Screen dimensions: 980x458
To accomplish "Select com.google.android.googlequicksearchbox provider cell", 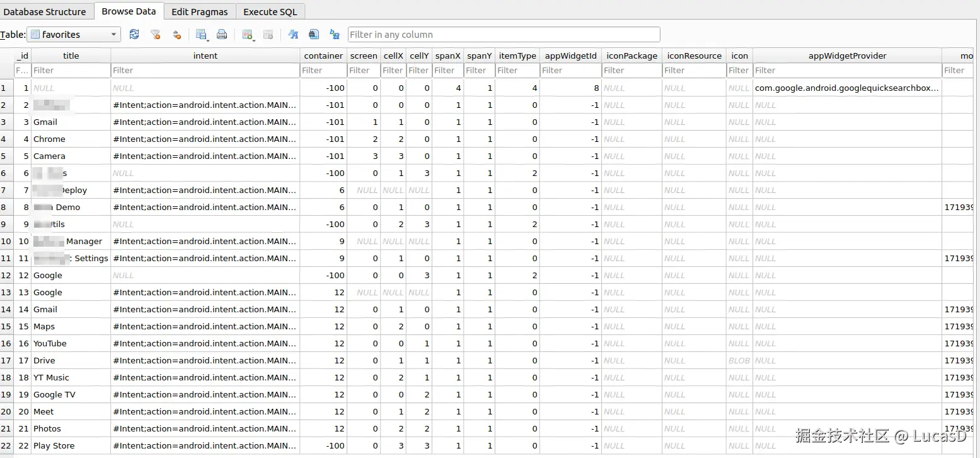I will coord(848,88).
